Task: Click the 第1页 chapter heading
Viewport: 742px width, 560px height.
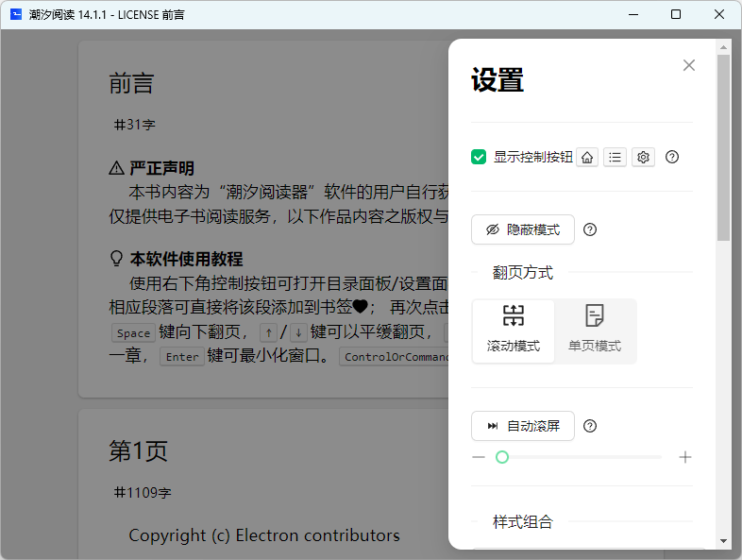Action: pyautogui.click(x=138, y=450)
